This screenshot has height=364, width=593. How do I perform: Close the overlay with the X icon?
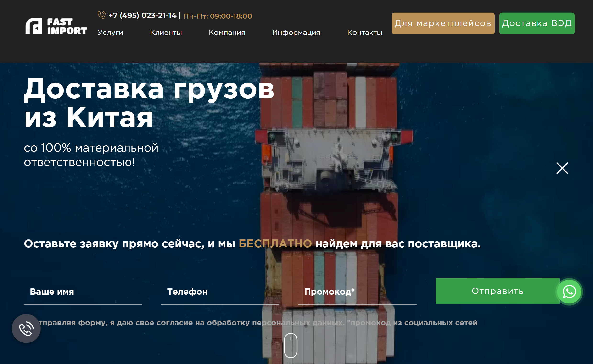[x=562, y=168]
